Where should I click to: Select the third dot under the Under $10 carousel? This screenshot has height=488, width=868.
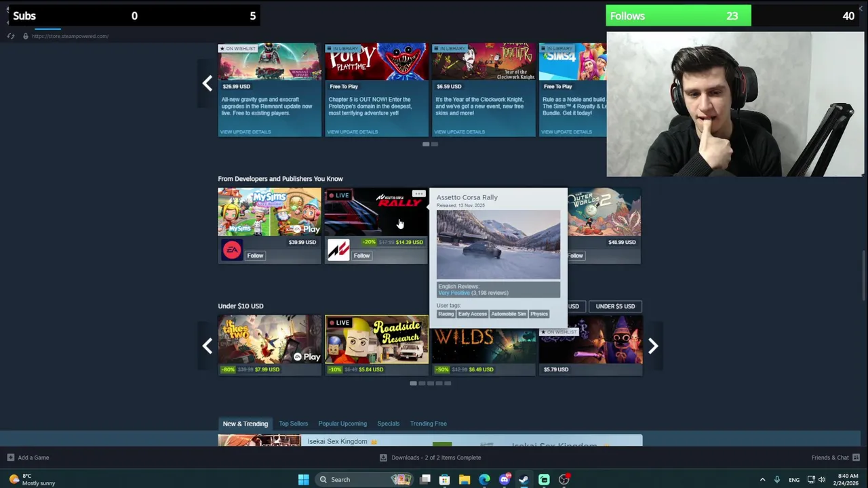(x=430, y=383)
